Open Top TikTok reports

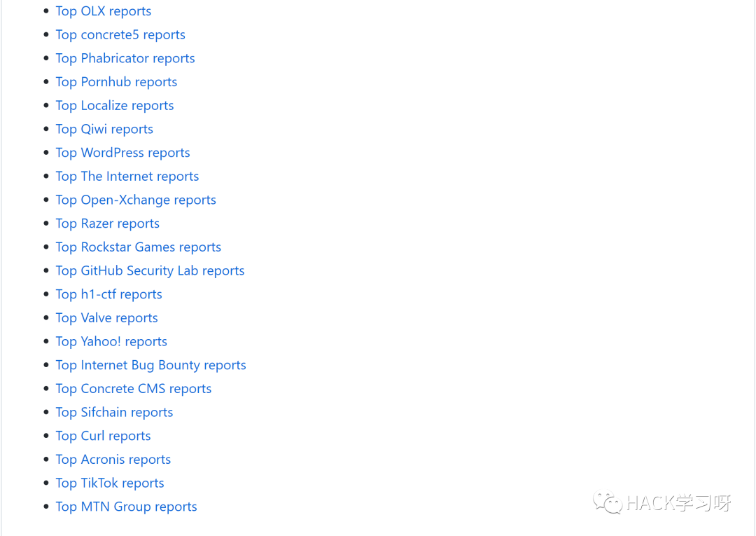point(109,484)
